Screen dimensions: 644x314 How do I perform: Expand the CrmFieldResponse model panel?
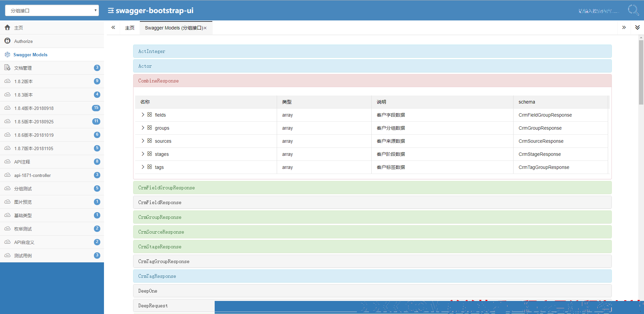coord(372,202)
